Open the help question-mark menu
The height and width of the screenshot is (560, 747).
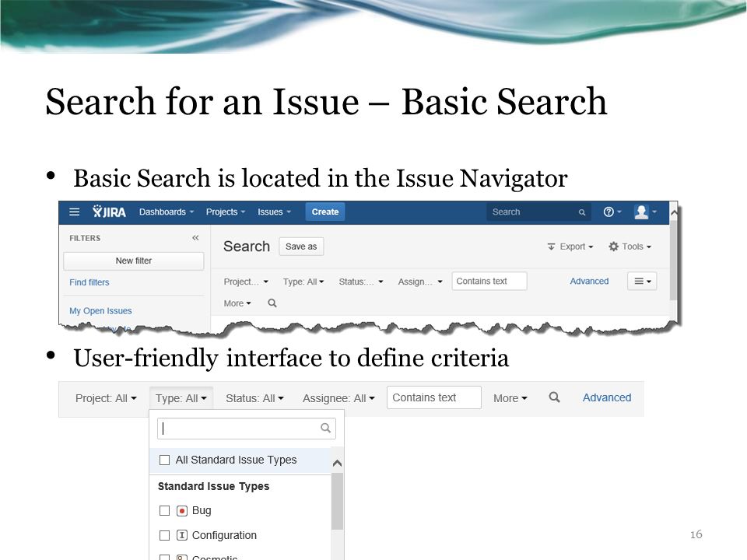point(612,212)
